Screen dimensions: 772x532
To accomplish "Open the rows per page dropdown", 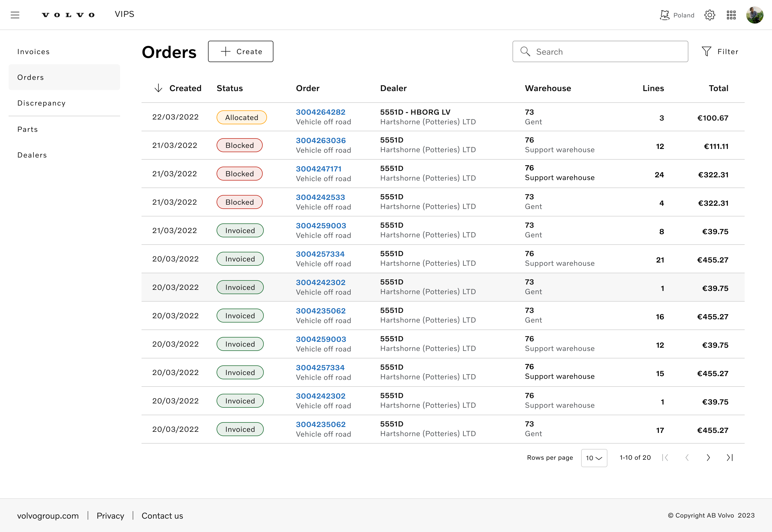I will click(594, 458).
